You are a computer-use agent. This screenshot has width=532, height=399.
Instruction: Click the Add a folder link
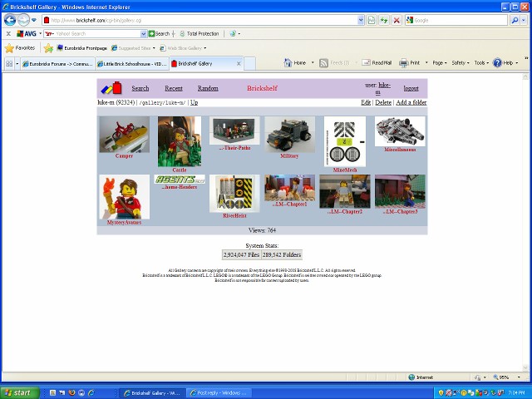(411, 102)
